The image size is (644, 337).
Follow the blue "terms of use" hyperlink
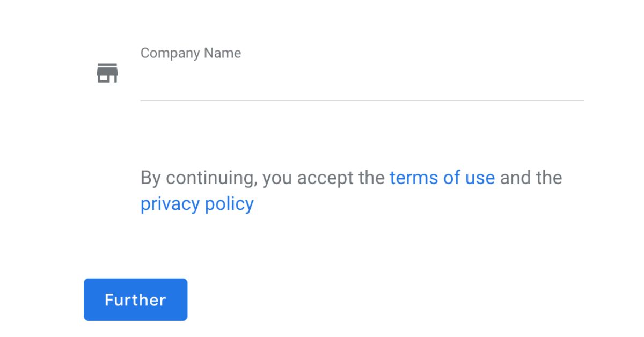(442, 178)
